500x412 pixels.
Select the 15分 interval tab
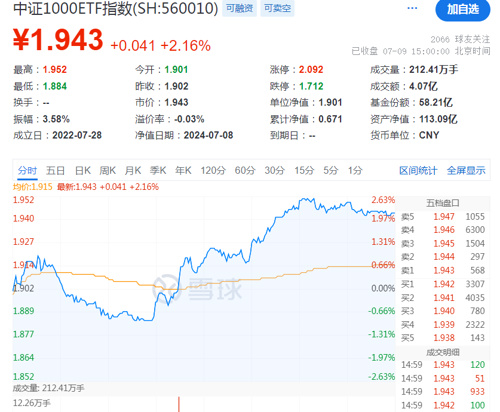pos(304,171)
